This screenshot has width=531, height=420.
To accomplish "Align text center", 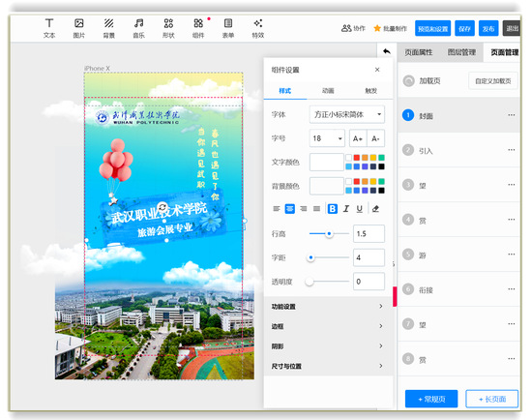I will [x=290, y=209].
